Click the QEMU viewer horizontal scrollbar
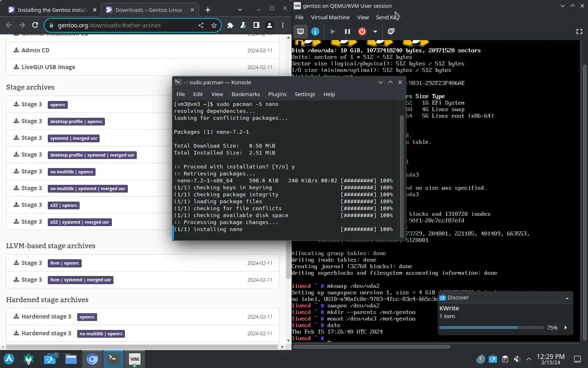The image size is (588, 368). pos(372,347)
